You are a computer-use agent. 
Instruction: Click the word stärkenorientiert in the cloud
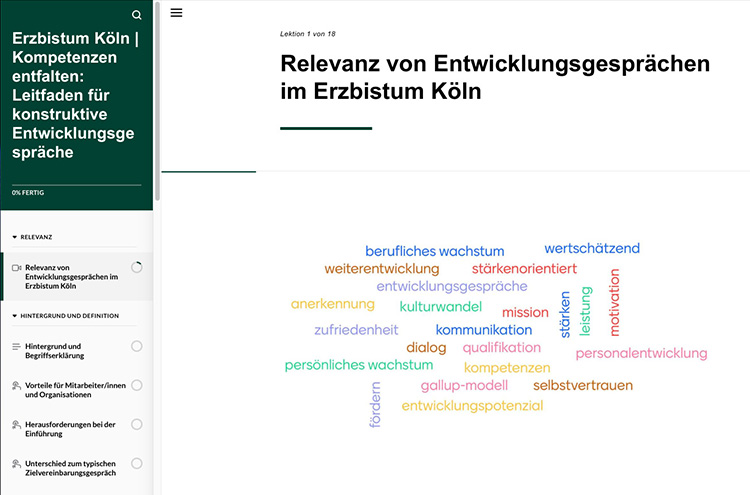point(524,269)
